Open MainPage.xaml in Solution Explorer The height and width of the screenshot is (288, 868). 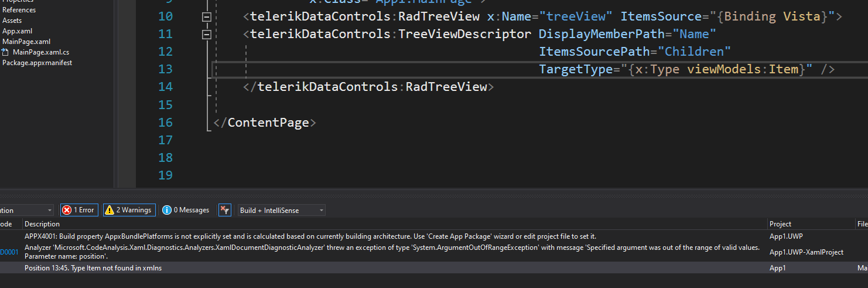pyautogui.click(x=26, y=42)
